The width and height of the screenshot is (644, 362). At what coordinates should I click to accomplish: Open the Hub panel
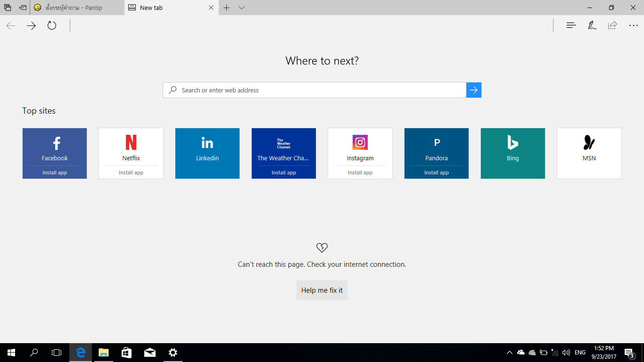coord(571,25)
